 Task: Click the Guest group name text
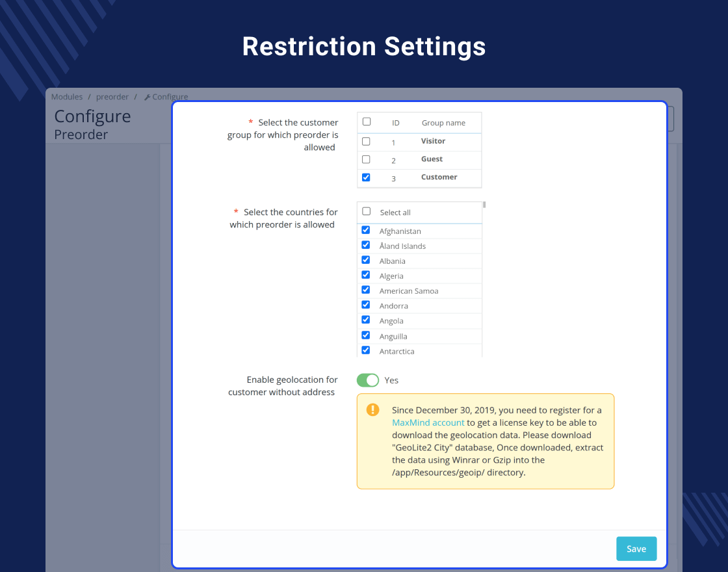click(432, 159)
